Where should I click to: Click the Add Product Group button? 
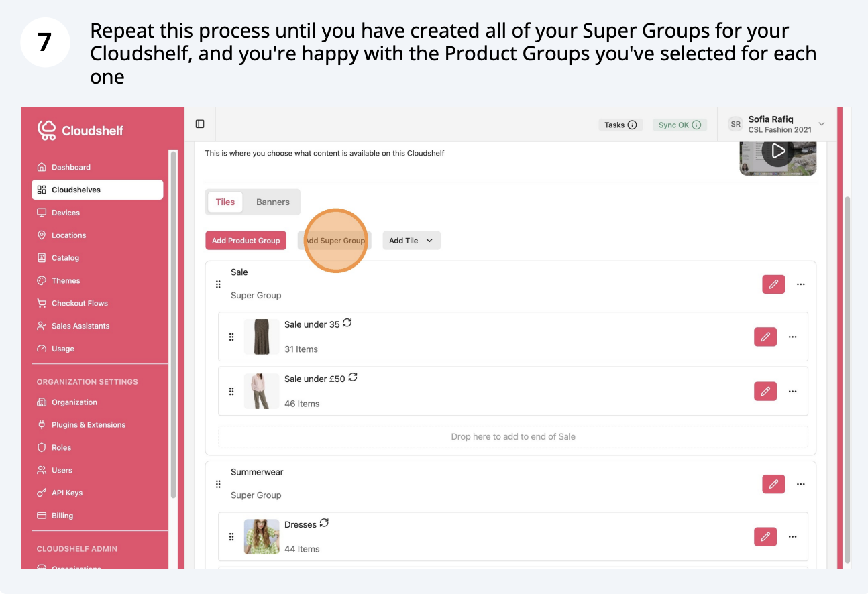[246, 241]
